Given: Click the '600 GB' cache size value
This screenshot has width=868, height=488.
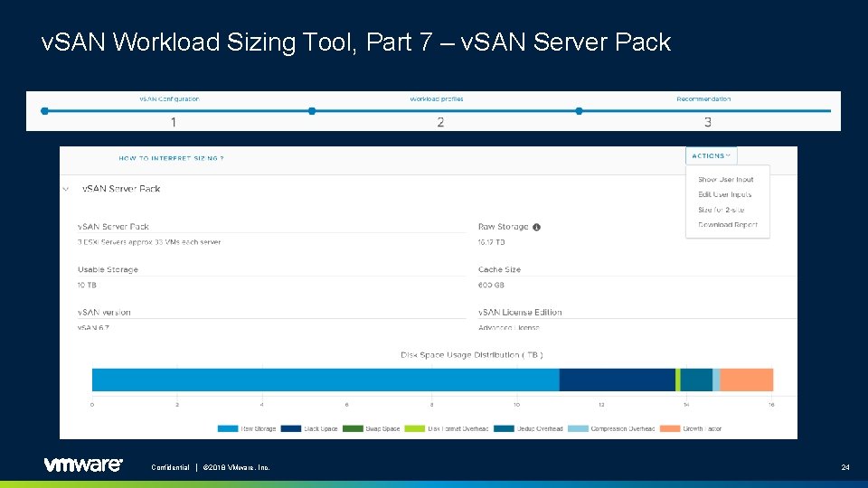Looking at the screenshot, I should 491,285.
